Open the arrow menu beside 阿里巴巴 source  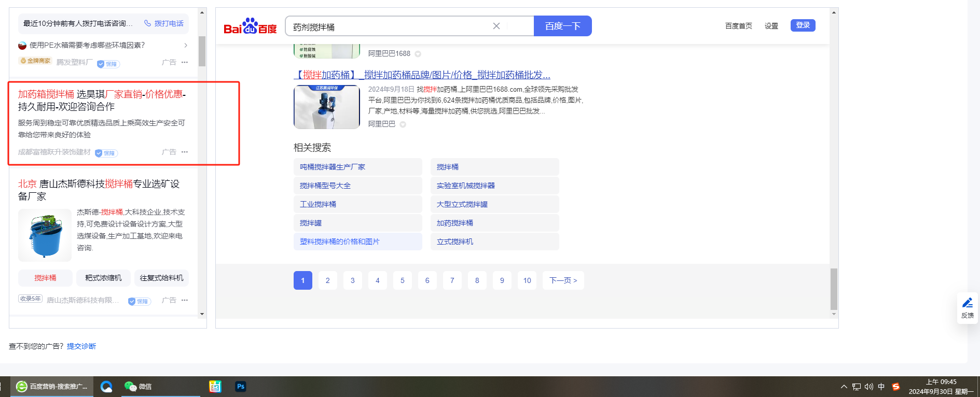coord(403,124)
